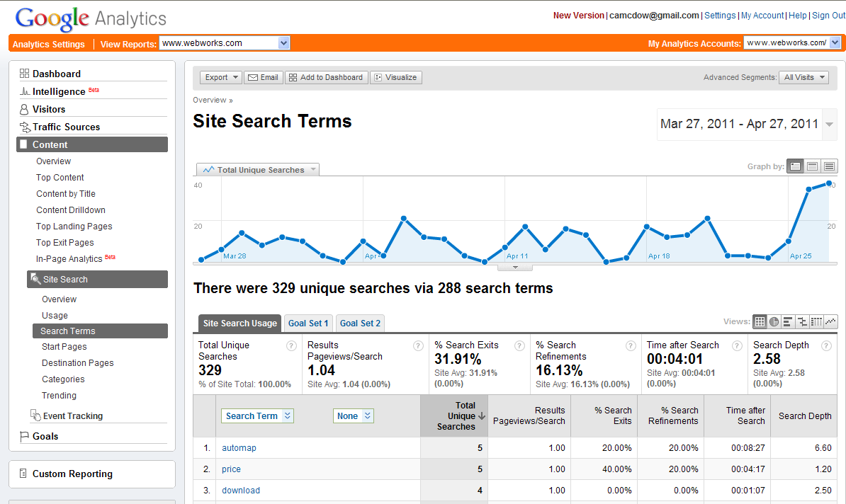Open Site Search Usage page
The image size is (846, 504).
click(x=55, y=315)
